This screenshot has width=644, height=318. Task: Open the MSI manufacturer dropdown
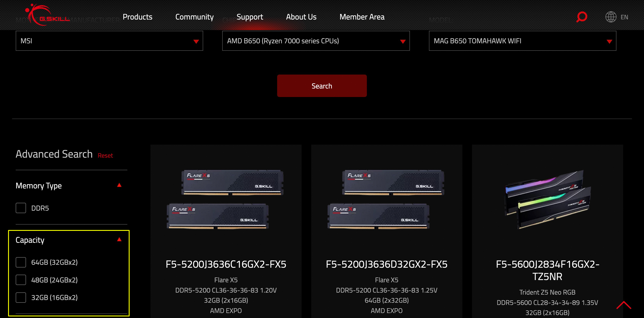pos(109,41)
